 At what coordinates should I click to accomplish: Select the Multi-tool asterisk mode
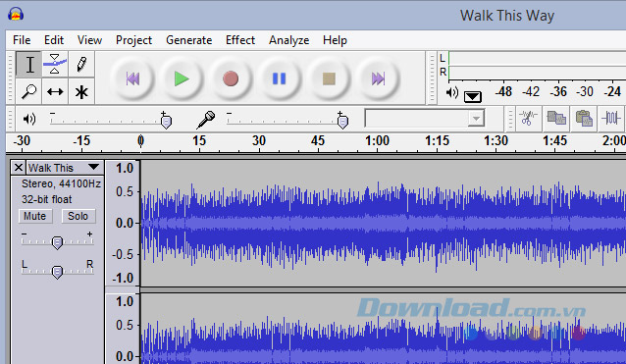tap(81, 91)
